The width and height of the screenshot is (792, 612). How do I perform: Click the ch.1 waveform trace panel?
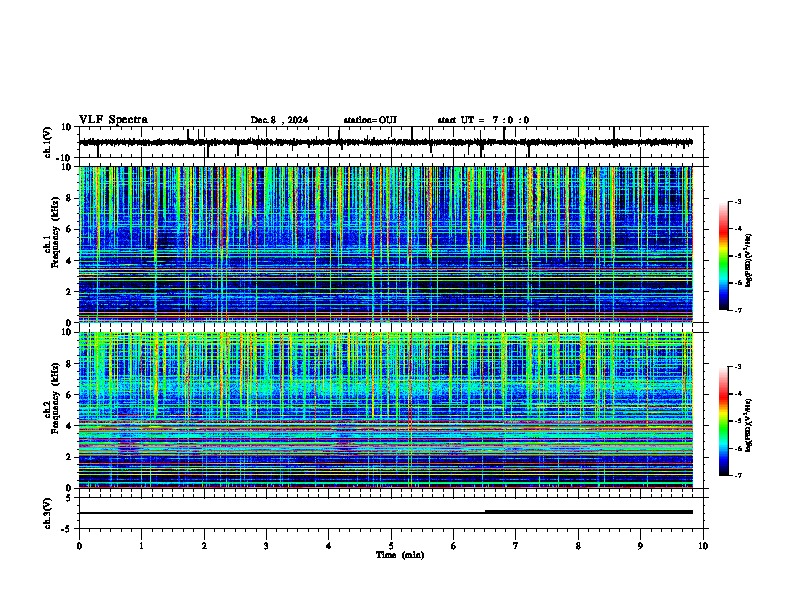[393, 142]
